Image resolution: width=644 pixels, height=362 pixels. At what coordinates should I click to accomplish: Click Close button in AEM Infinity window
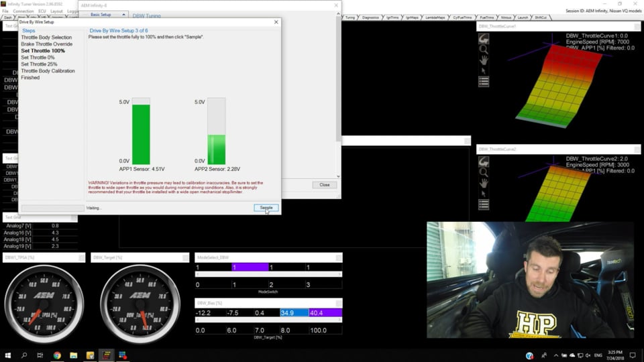coord(325,185)
